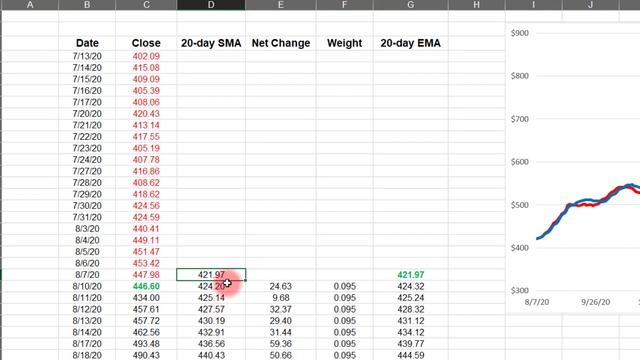640x360 pixels.
Task: Select column H header
Action: click(477, 5)
